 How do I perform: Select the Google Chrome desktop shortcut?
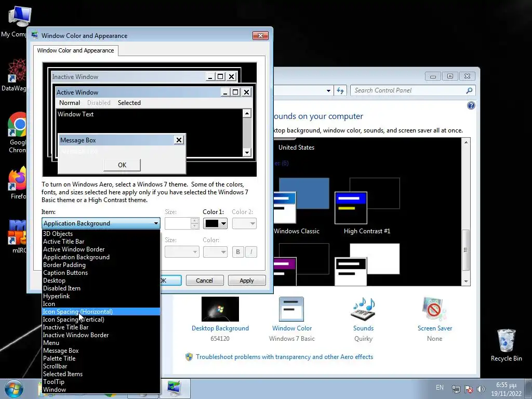[x=17, y=133]
